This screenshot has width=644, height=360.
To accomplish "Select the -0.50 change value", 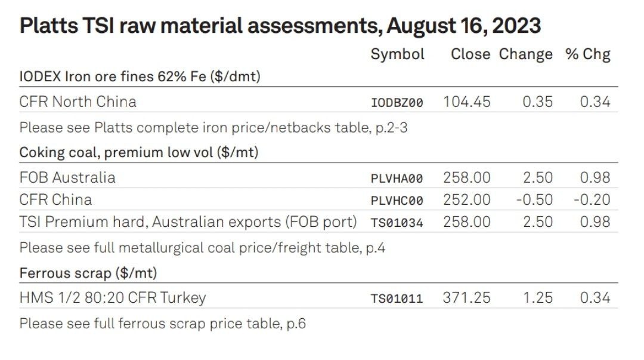I will (533, 200).
